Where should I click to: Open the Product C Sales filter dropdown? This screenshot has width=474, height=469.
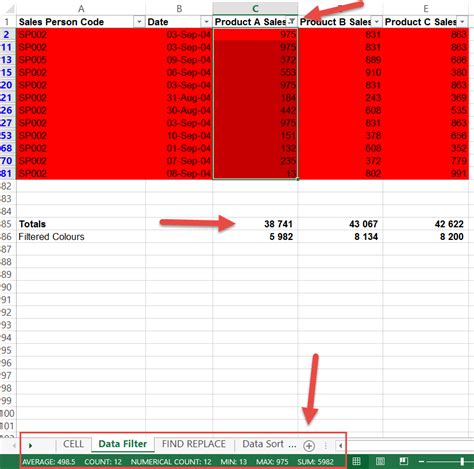(x=462, y=22)
